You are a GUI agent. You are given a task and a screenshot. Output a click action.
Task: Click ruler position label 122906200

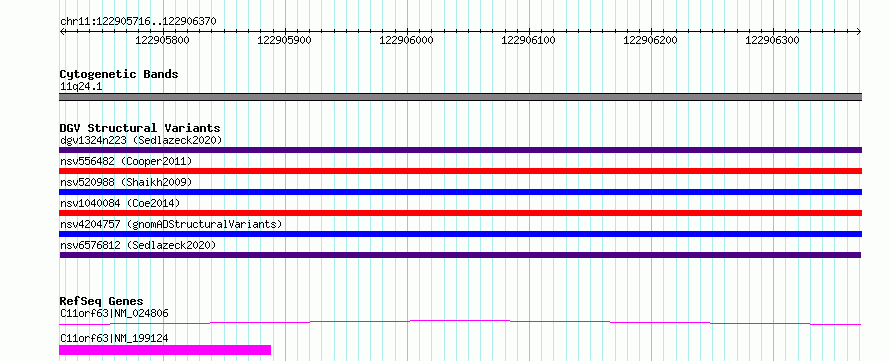click(650, 41)
